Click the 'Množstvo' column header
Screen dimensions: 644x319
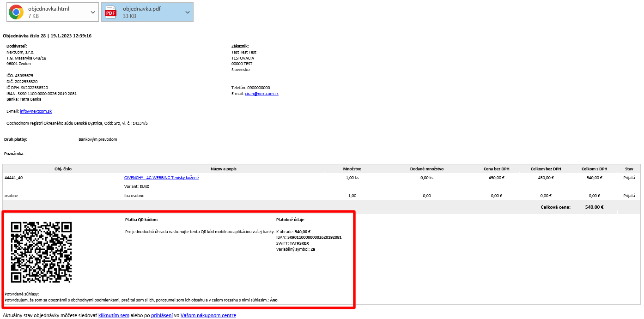352,169
